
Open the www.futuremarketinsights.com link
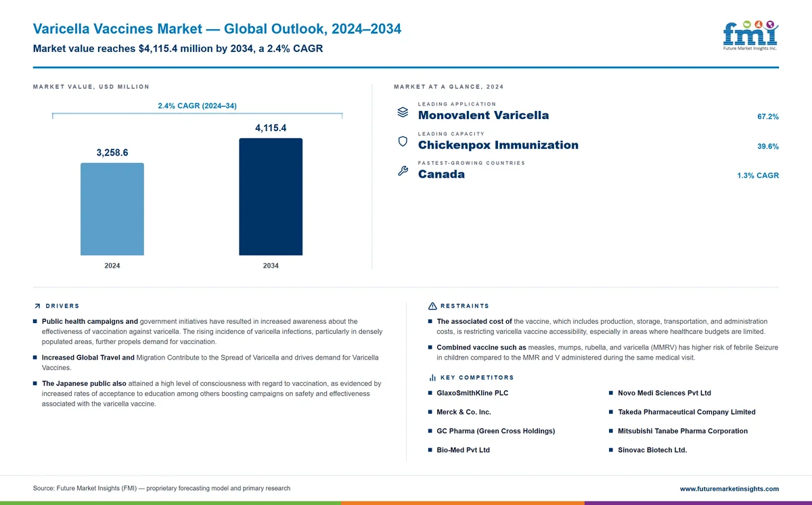pos(729,489)
